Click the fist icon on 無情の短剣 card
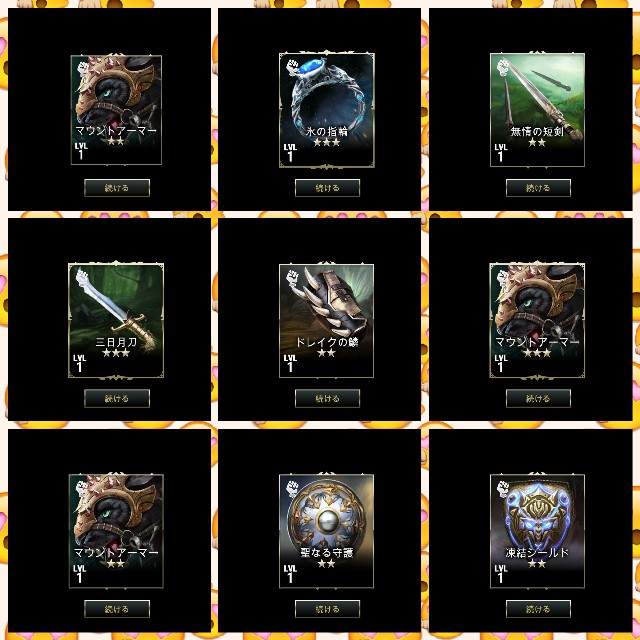This screenshot has height=640, width=640. pos(504,67)
